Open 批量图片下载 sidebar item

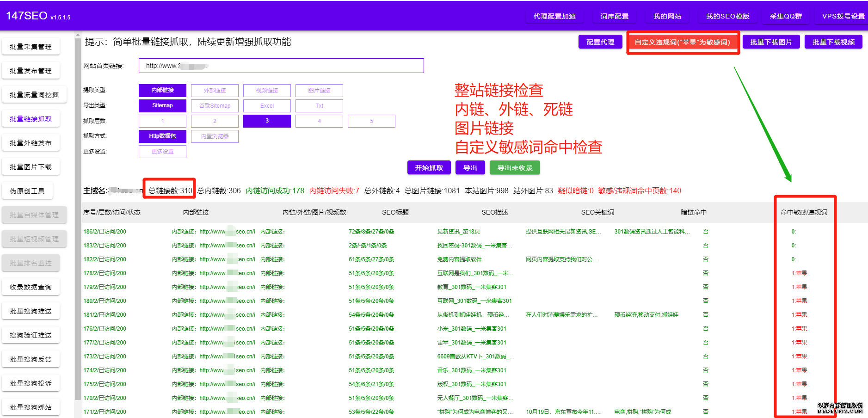pos(31,167)
